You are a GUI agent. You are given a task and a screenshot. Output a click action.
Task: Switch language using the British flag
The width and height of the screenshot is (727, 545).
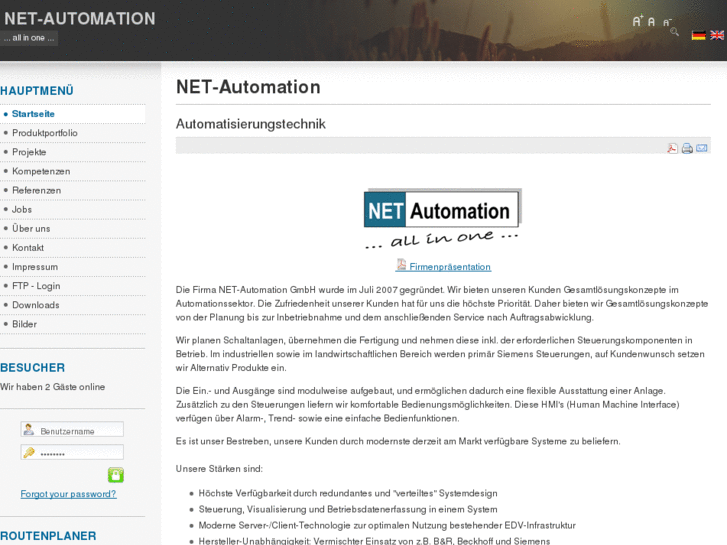coord(717,35)
